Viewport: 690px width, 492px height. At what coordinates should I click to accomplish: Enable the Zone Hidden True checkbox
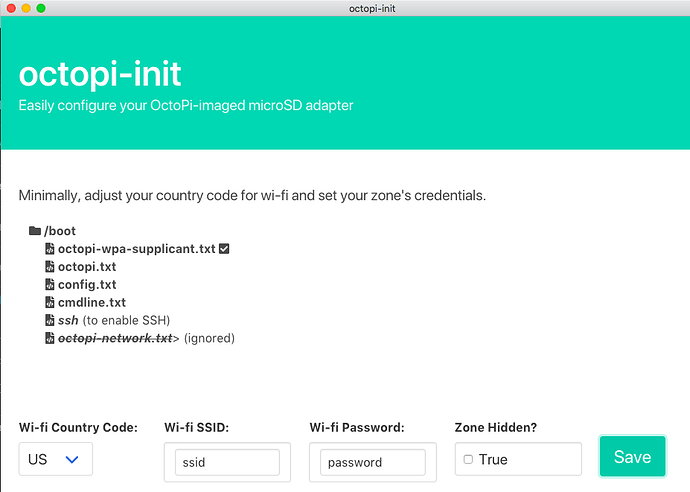(468, 459)
